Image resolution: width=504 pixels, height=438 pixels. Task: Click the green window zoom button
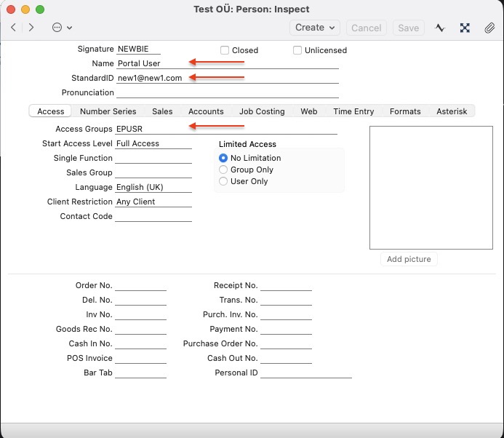[x=40, y=9]
